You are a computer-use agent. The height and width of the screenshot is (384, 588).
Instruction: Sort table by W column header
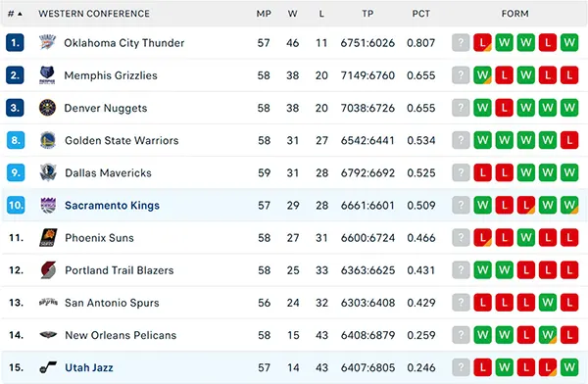pos(292,14)
